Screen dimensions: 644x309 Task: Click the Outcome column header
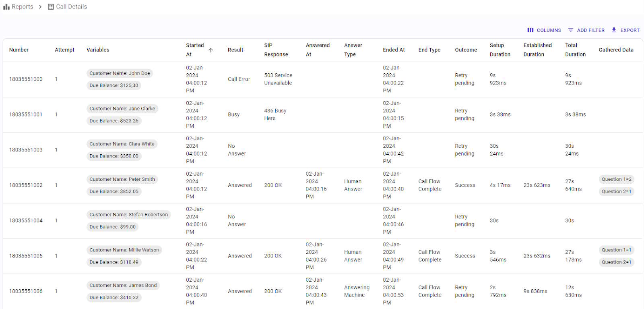tap(466, 50)
